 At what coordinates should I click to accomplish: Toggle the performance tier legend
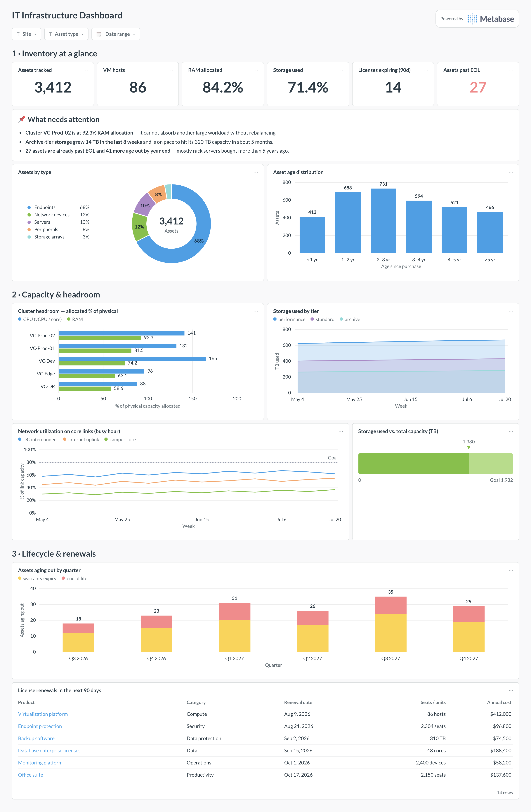(x=289, y=319)
